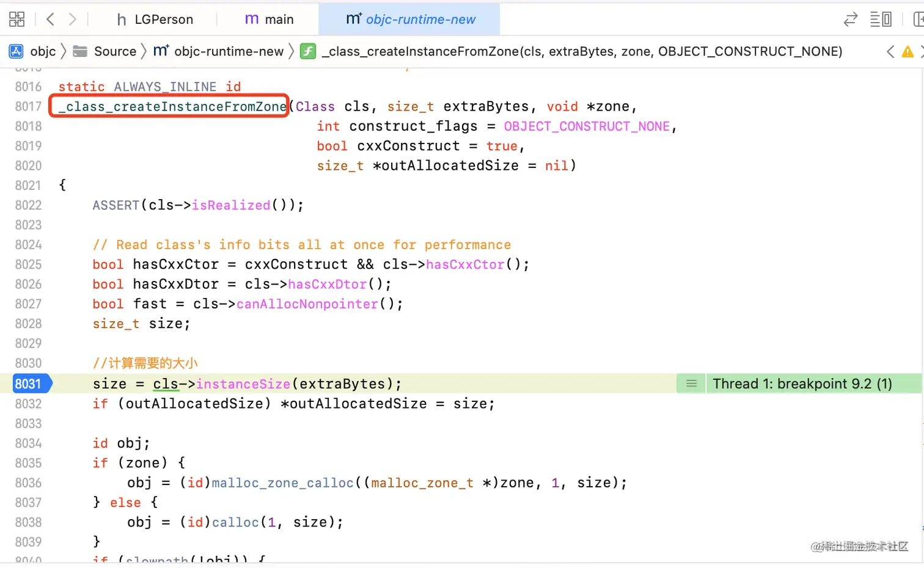Image resolution: width=924 pixels, height=568 pixels.
Task: Click the Source folder icon in breadcrumb
Action: [80, 51]
